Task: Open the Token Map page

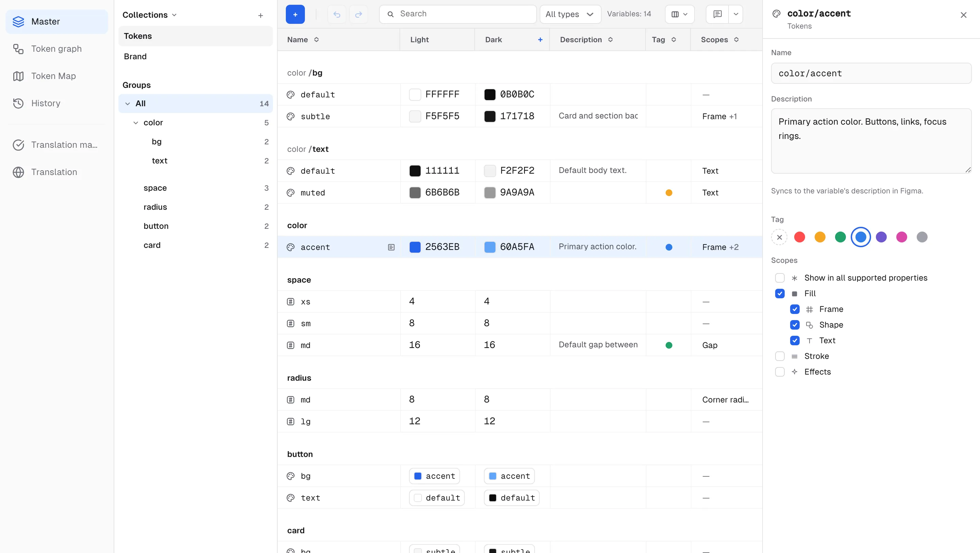Action: pos(56,76)
